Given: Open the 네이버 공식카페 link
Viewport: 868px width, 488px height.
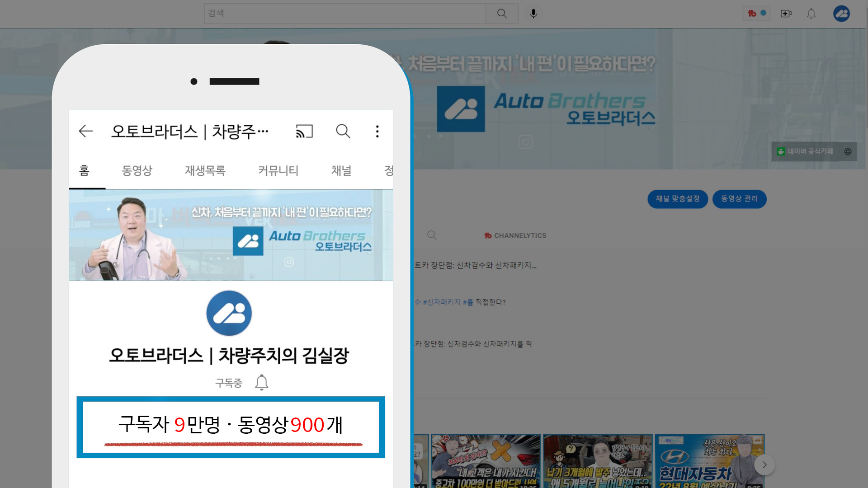Looking at the screenshot, I should pyautogui.click(x=806, y=151).
